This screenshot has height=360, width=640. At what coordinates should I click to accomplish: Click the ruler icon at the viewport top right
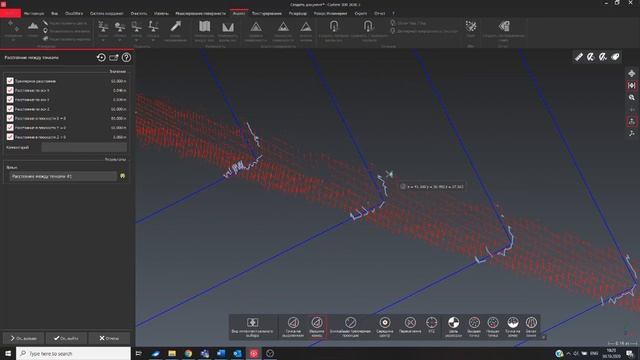[579, 57]
